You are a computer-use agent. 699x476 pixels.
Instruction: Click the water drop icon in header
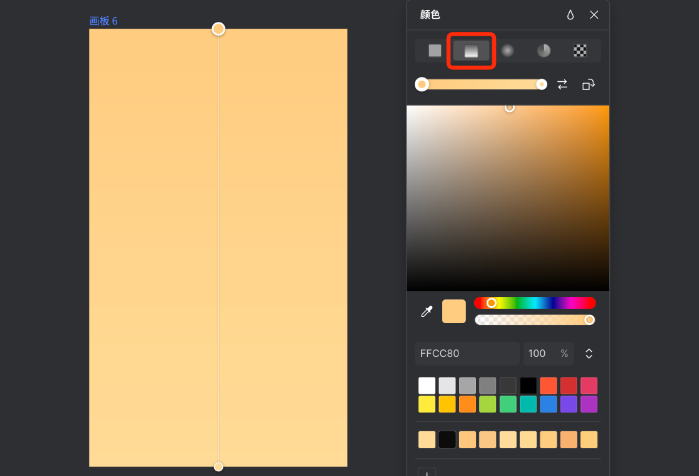pos(570,15)
